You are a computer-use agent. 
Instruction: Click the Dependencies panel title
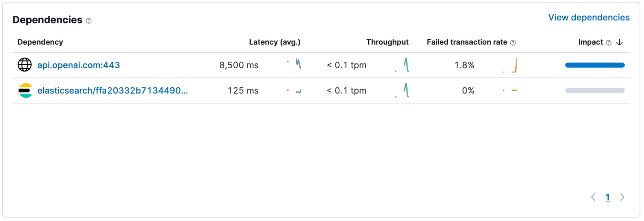[x=47, y=20]
